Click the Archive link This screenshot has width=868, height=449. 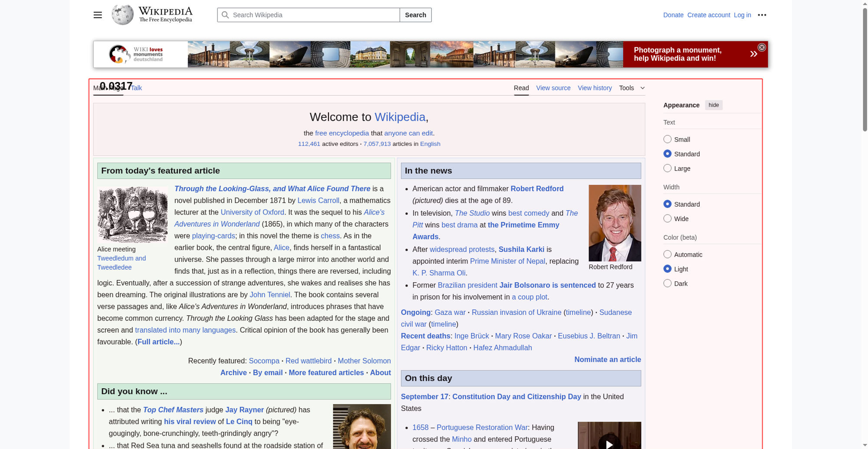coord(233,373)
